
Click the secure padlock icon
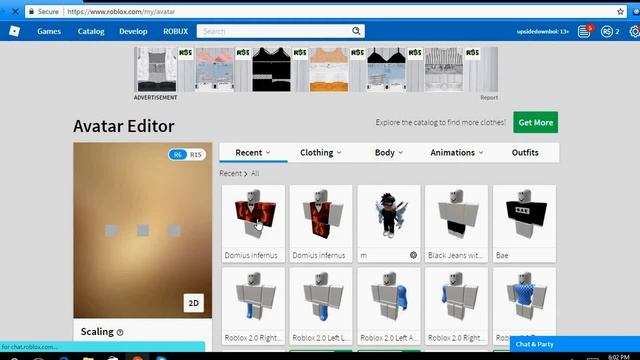point(31,11)
